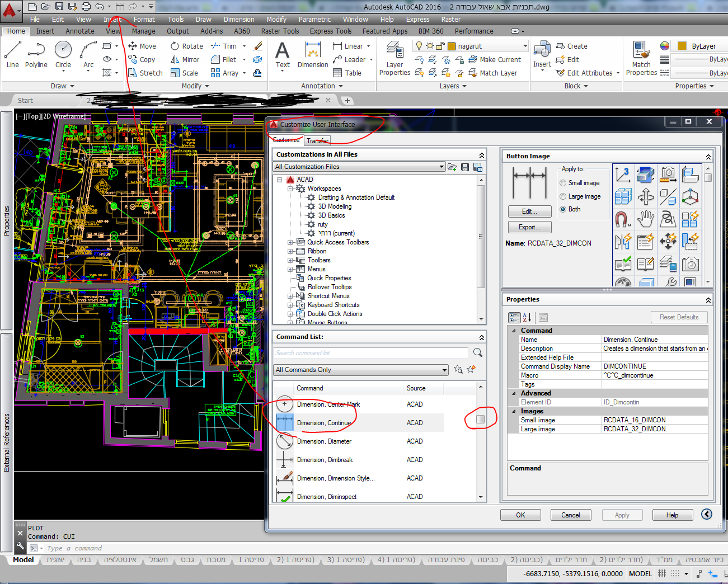Image resolution: width=728 pixels, height=584 pixels.
Task: Select the Both radio button
Action: pos(563,209)
